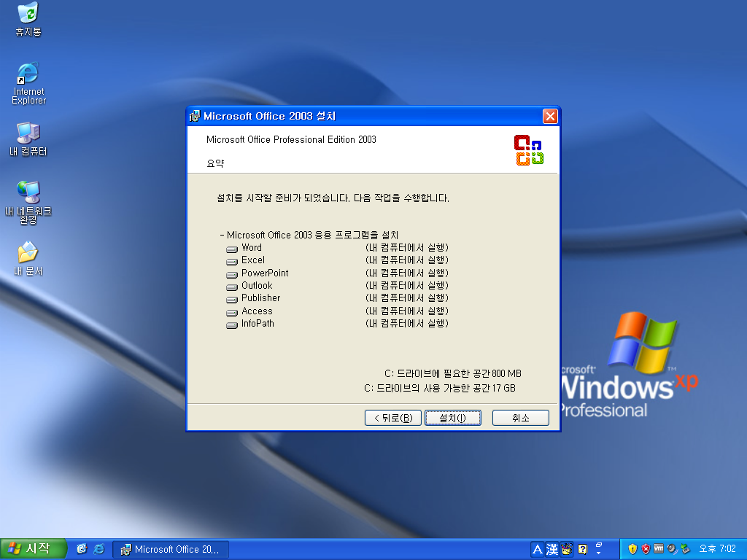Click the red shield alert tray icon
Viewport: 747px width, 560px height.
646,549
